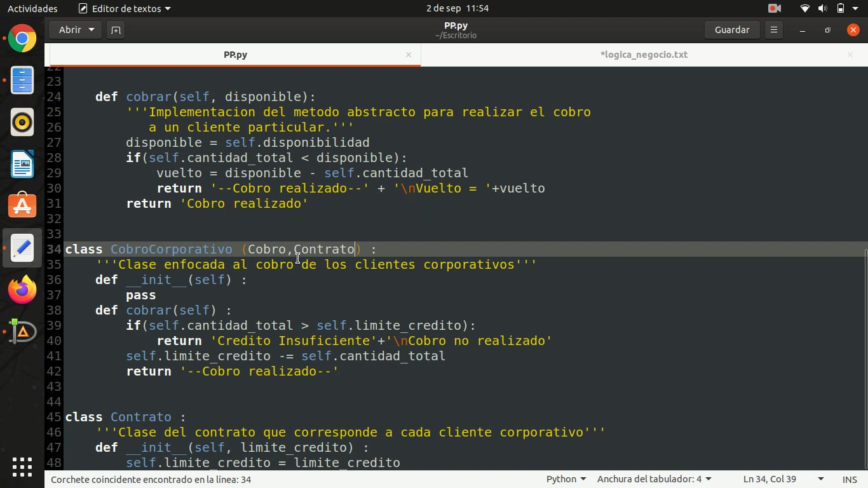Open Editor de textos app menu
This screenshot has width=868, height=488.
click(125, 8)
